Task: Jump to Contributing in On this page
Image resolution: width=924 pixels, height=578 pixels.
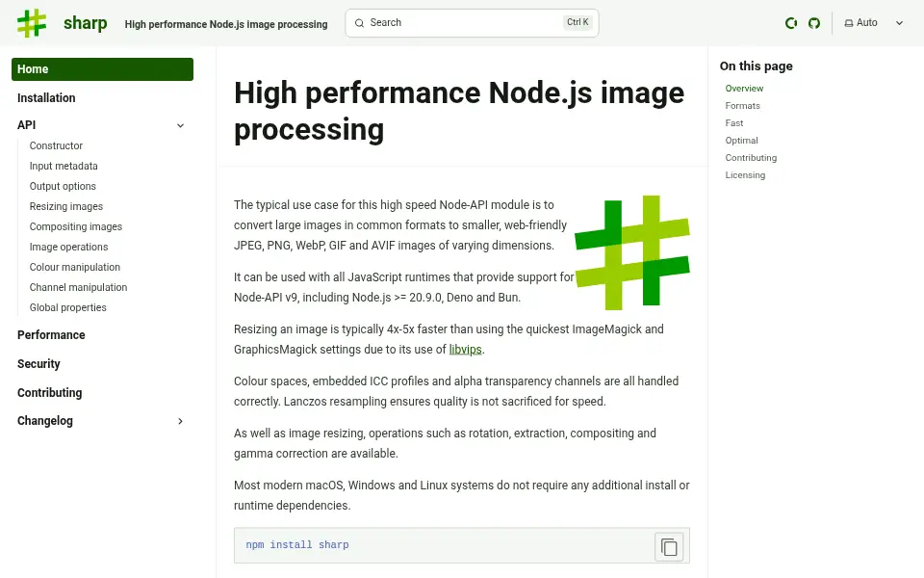Action: pos(751,158)
